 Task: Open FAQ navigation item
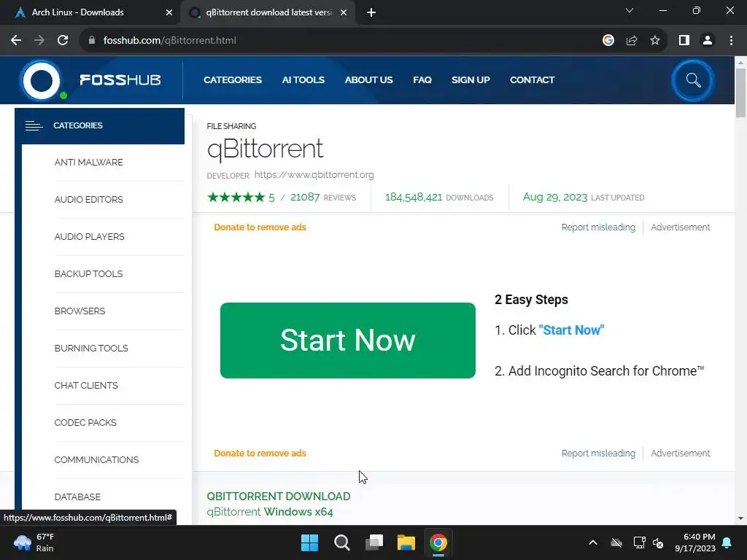422,80
